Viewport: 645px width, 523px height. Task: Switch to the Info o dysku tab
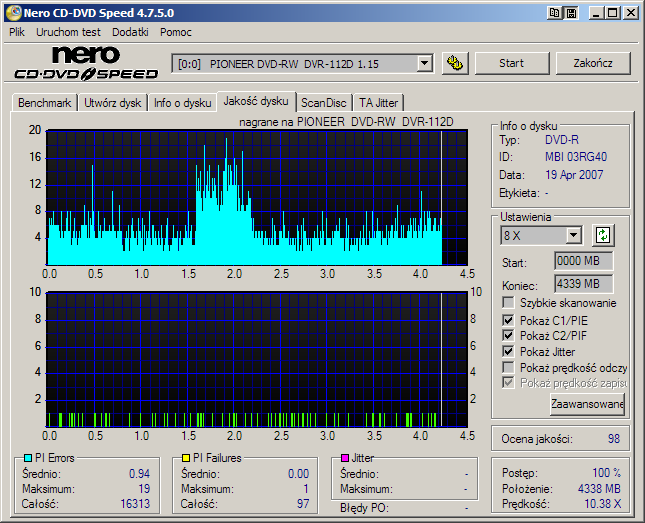click(183, 103)
